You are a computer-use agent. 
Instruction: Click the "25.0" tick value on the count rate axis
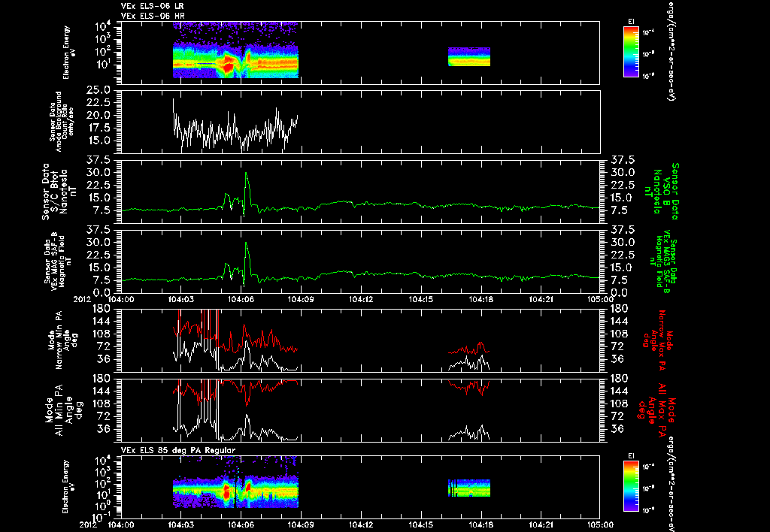tap(100, 90)
